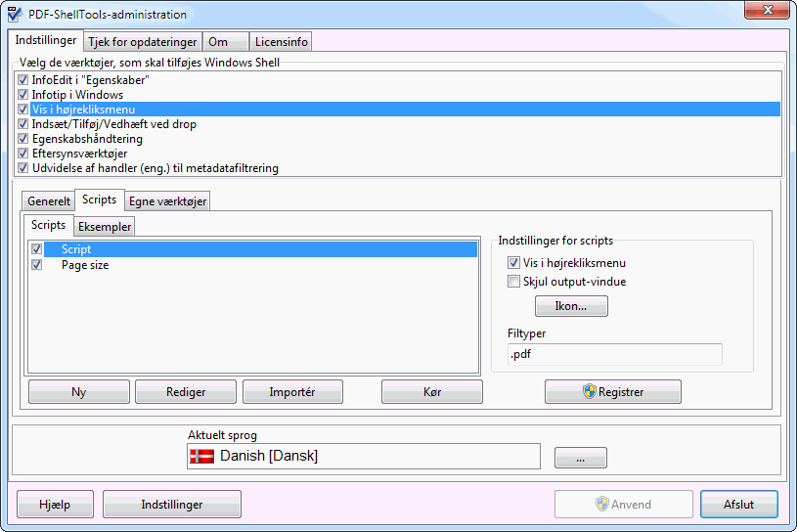Click the Danish [Dansk] language field
797x532 pixels.
click(x=364, y=456)
